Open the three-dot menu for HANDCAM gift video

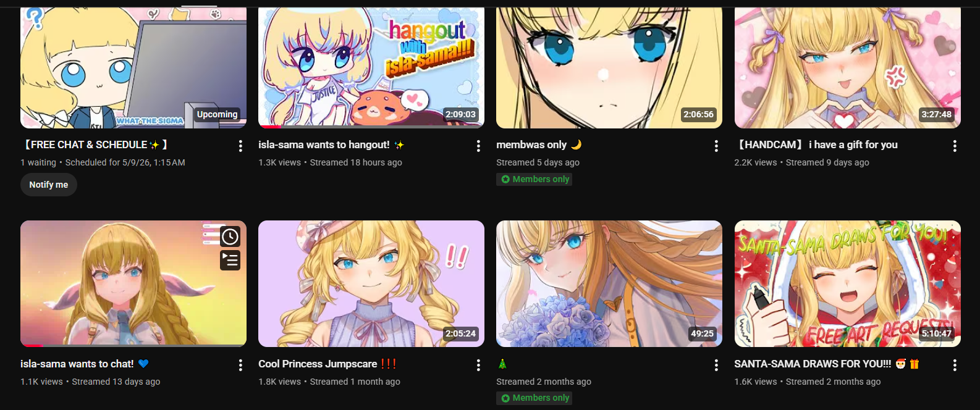coord(955,146)
